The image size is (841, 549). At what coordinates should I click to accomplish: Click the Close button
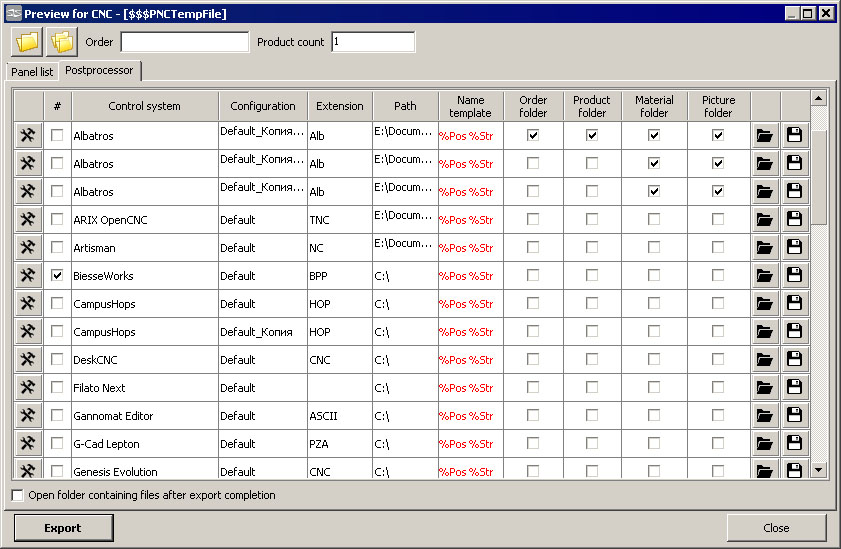[776, 528]
